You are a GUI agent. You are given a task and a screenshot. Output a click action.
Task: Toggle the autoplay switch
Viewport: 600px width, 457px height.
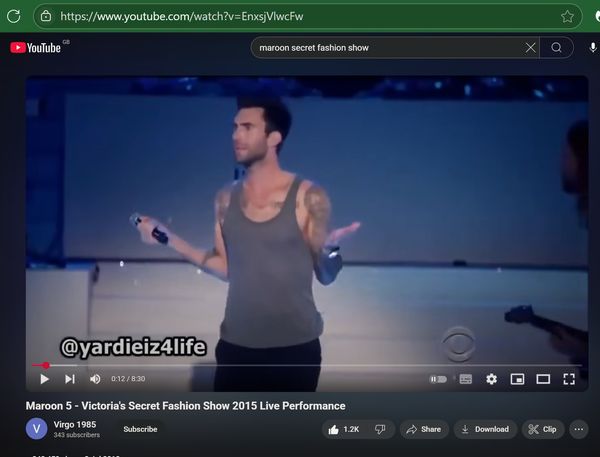coord(438,379)
